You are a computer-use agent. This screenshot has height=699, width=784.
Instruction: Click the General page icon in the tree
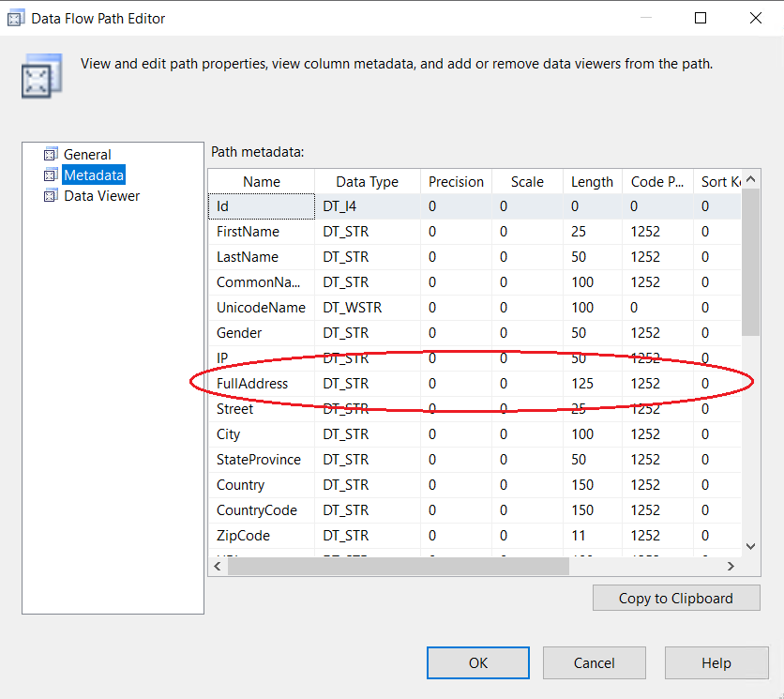51,155
